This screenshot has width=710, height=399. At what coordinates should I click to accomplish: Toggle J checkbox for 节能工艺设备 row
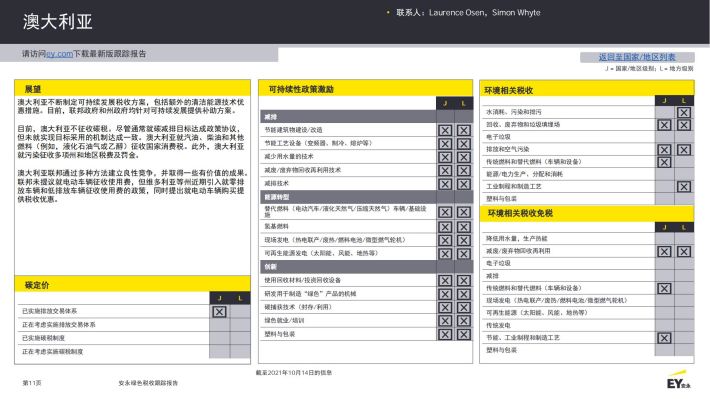445,144
